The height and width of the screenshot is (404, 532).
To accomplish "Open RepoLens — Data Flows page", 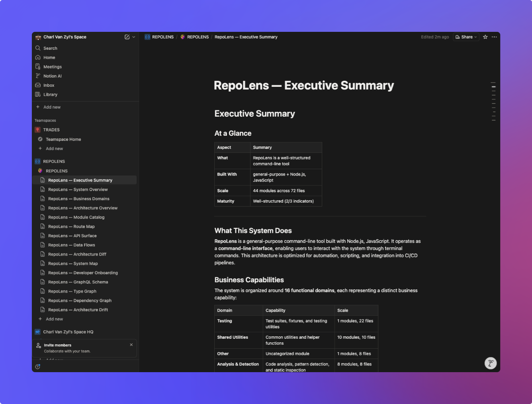I will 85,245.
